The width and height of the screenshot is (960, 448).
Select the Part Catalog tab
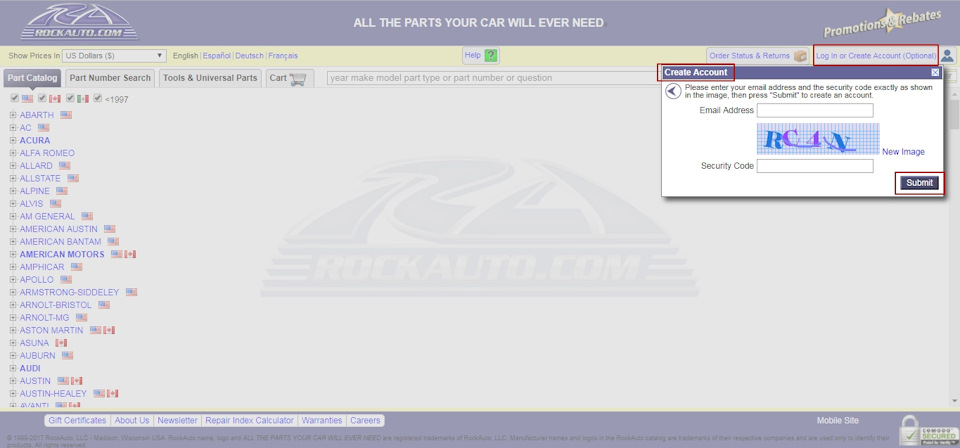tap(33, 78)
